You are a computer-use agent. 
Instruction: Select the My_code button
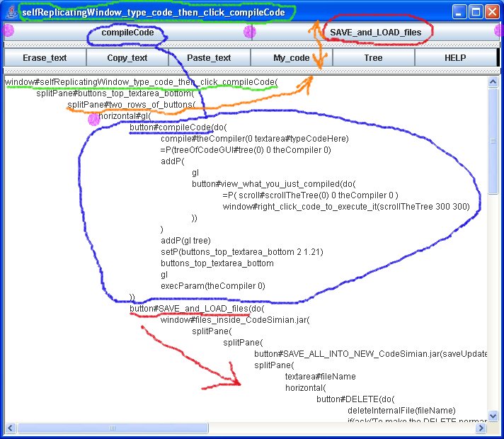click(291, 58)
